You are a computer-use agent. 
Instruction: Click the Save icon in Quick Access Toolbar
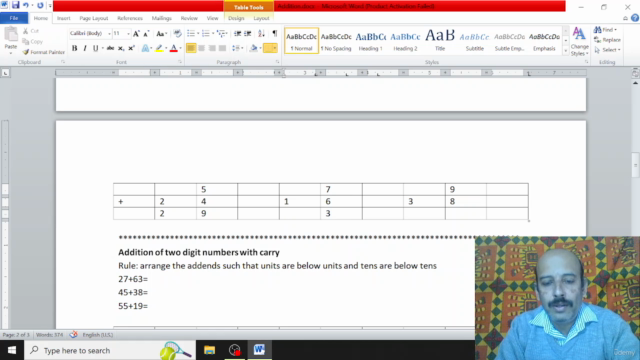point(16,5)
